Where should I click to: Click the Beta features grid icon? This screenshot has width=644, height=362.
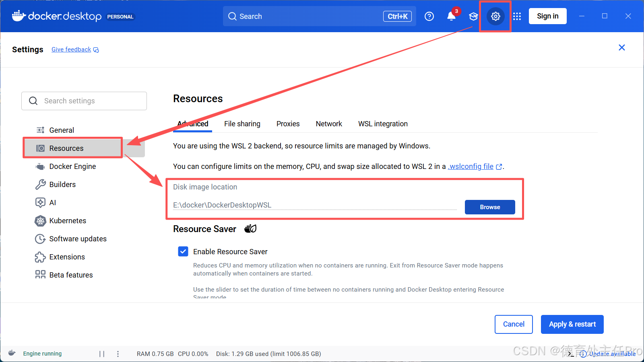coord(40,275)
